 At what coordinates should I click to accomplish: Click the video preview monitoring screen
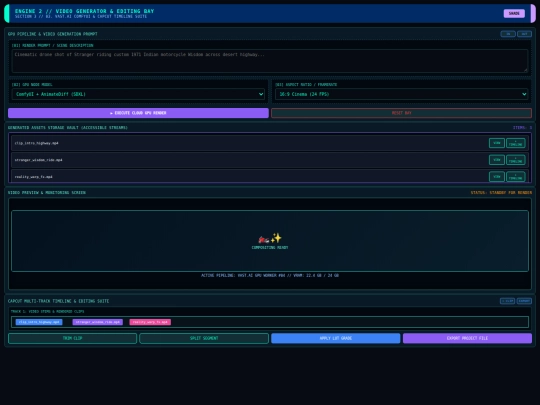coord(270,241)
